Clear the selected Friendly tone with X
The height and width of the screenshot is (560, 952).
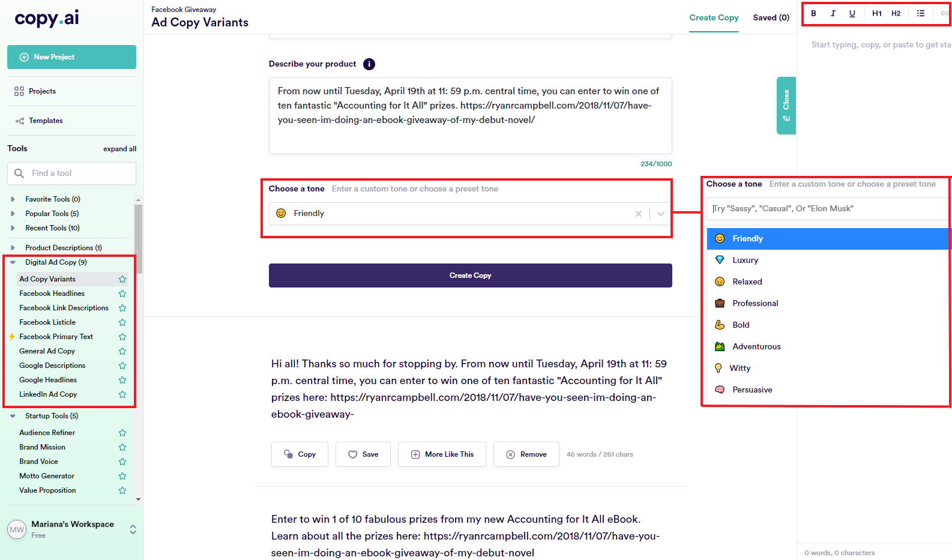pos(639,214)
